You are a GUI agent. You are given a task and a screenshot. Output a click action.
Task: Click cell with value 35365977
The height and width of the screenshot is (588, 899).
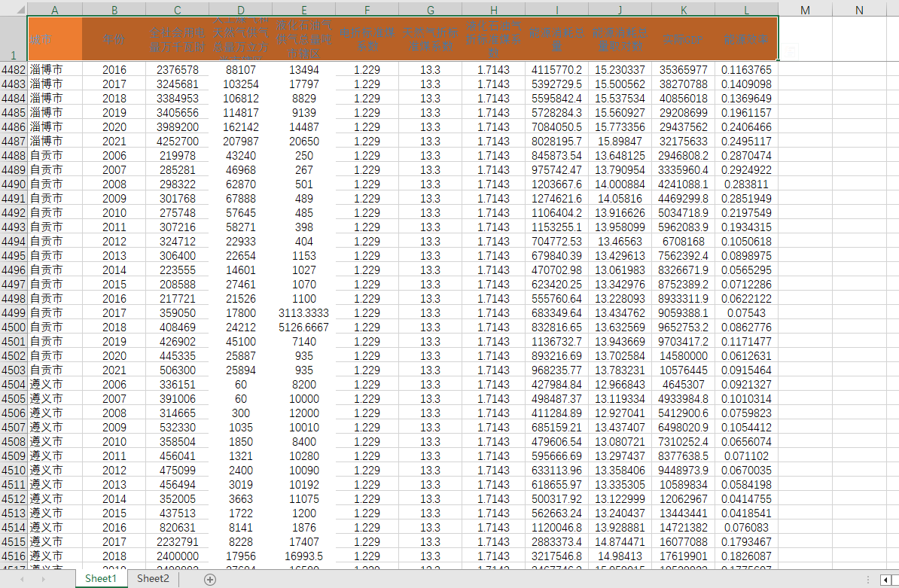click(684, 69)
